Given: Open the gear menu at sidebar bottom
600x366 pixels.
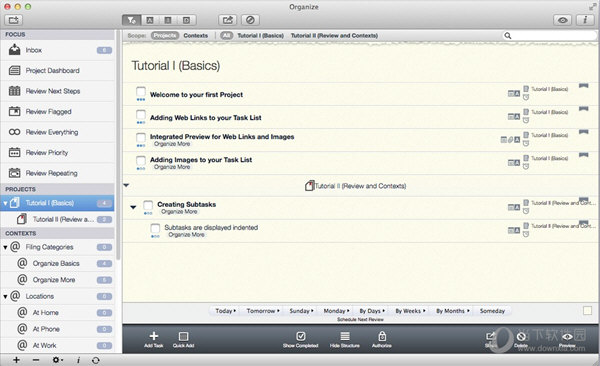Looking at the screenshot, I should pyautogui.click(x=57, y=360).
